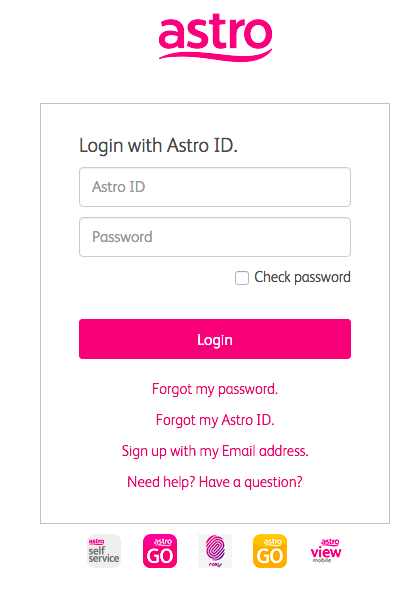The height and width of the screenshot is (606, 418).
Task: Open the Astro View mobile icon
Action: (326, 551)
